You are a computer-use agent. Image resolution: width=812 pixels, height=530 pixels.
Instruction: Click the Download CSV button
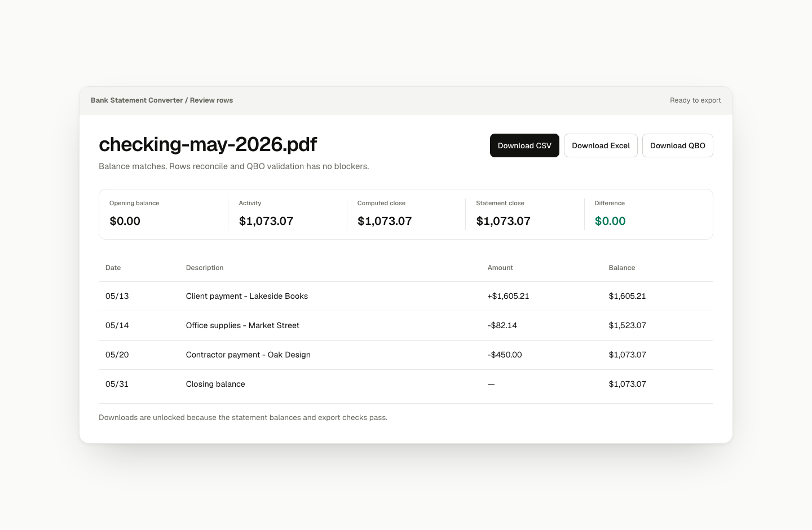(524, 145)
